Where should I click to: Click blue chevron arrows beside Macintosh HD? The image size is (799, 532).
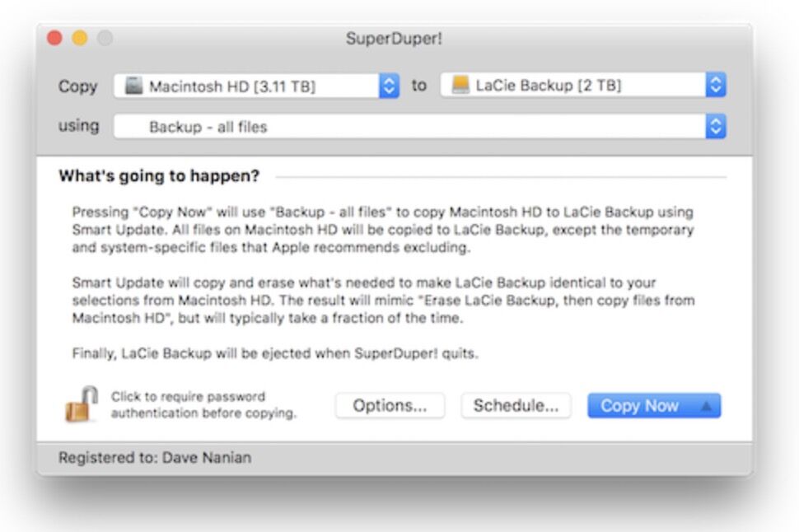coord(389,86)
